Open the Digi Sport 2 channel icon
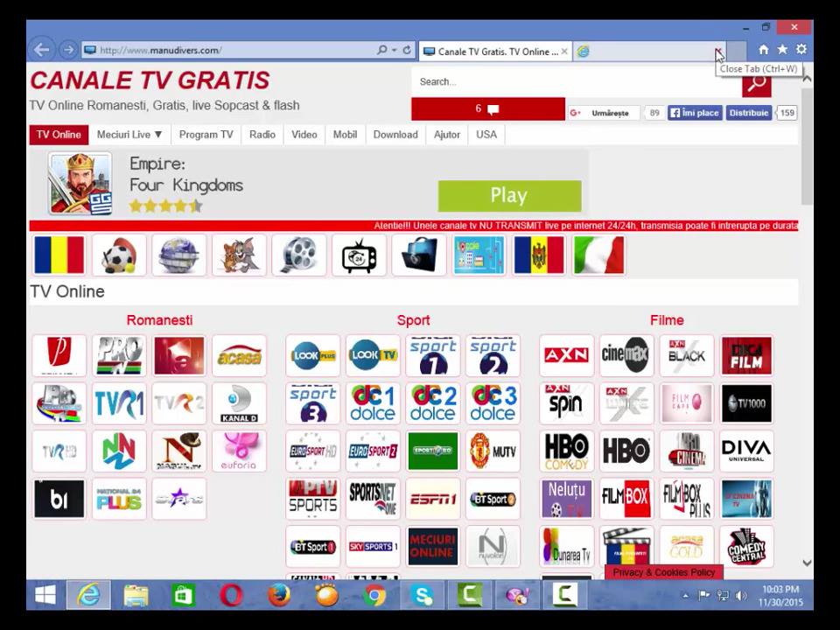This screenshot has height=630, width=840. (x=493, y=356)
